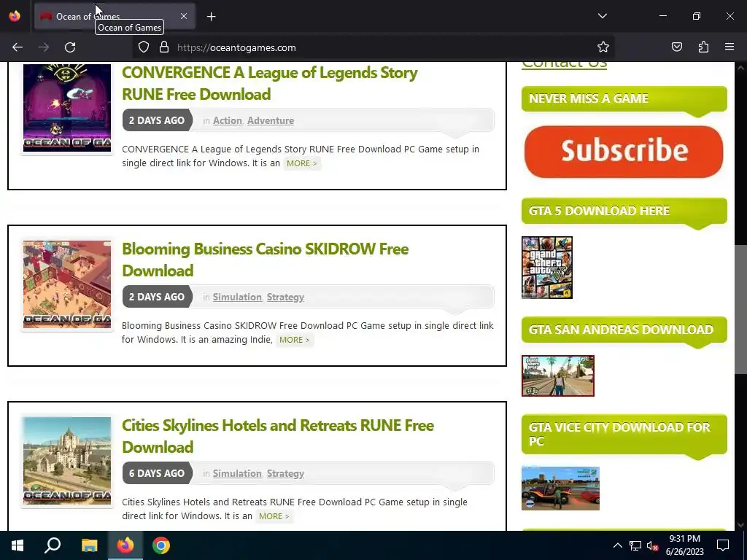Viewport: 747px width, 560px height.
Task: Open the Pocket save icon
Action: coord(677,47)
